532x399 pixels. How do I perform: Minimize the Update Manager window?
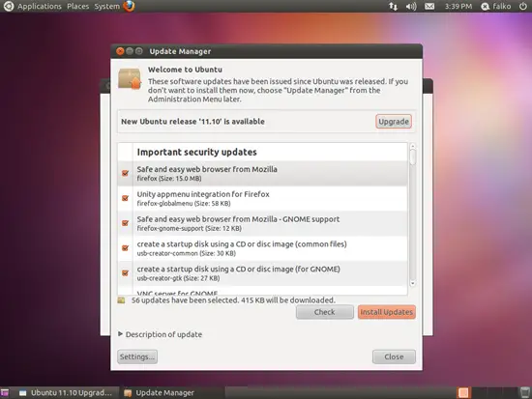130,51
